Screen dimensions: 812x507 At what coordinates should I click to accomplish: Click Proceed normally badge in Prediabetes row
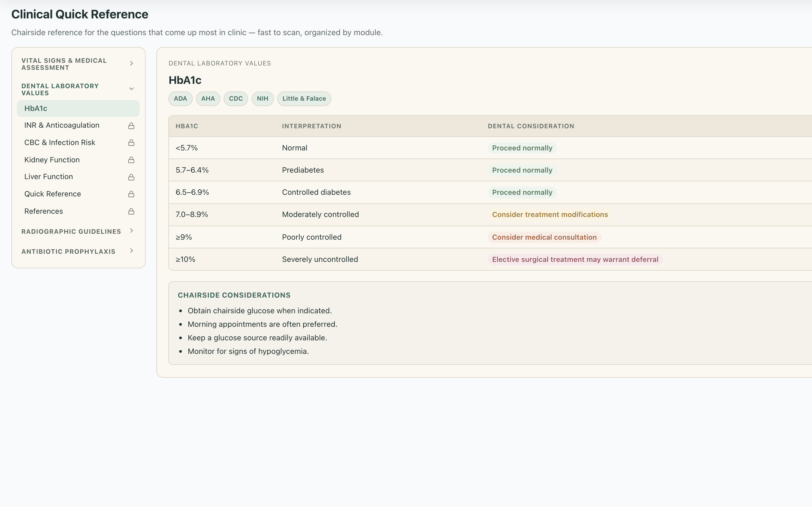click(x=522, y=170)
